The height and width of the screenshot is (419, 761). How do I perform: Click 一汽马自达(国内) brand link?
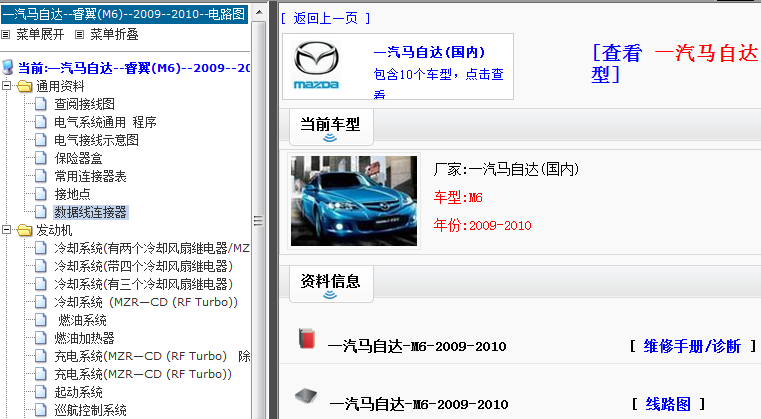[x=429, y=52]
